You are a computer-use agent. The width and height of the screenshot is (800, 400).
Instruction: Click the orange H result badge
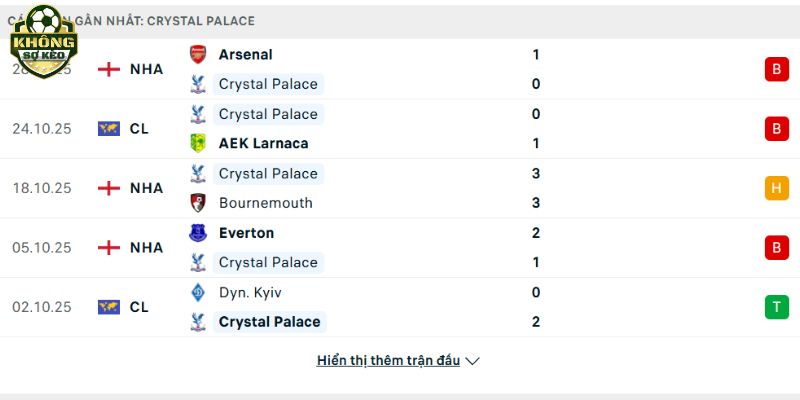776,188
